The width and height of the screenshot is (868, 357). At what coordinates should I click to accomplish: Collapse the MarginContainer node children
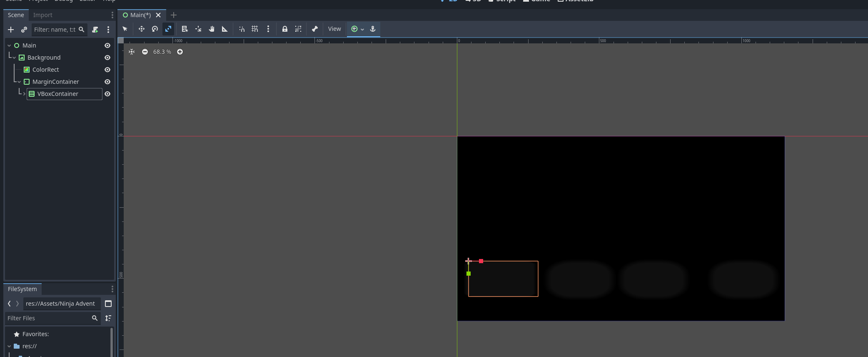click(x=19, y=82)
